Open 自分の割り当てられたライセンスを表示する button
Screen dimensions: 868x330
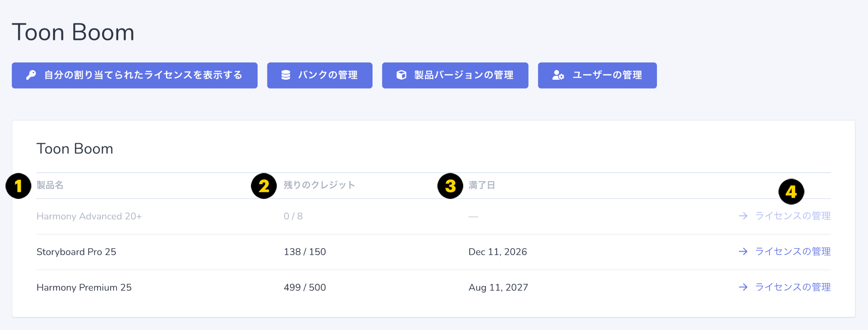click(x=135, y=76)
